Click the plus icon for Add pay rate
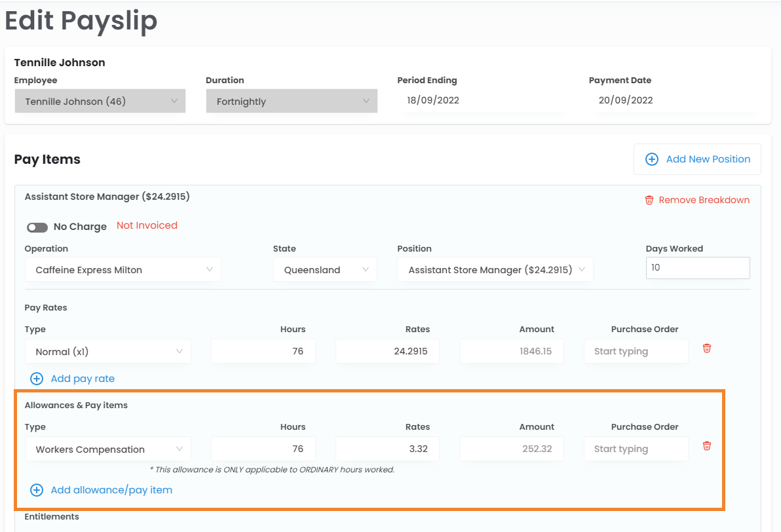 (37, 379)
